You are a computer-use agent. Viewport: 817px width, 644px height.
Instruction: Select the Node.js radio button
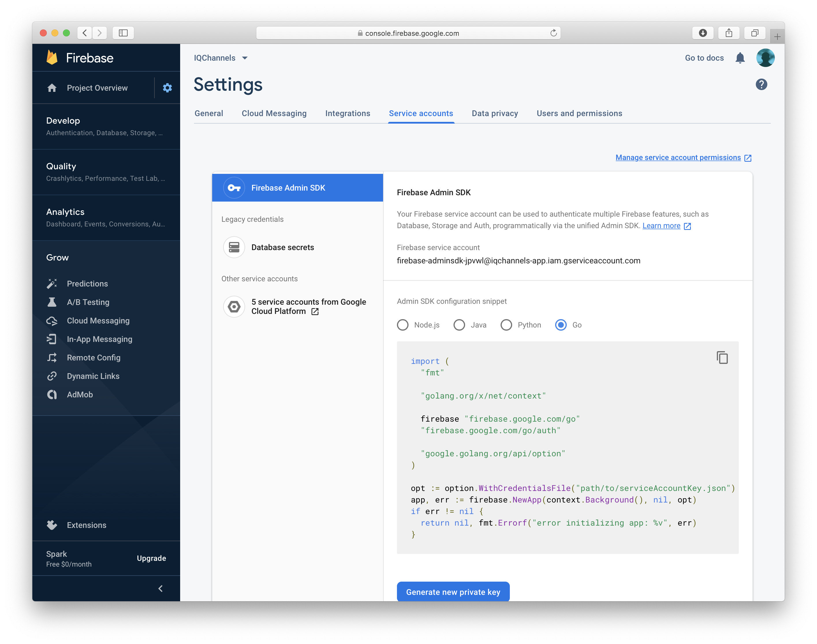click(x=402, y=325)
